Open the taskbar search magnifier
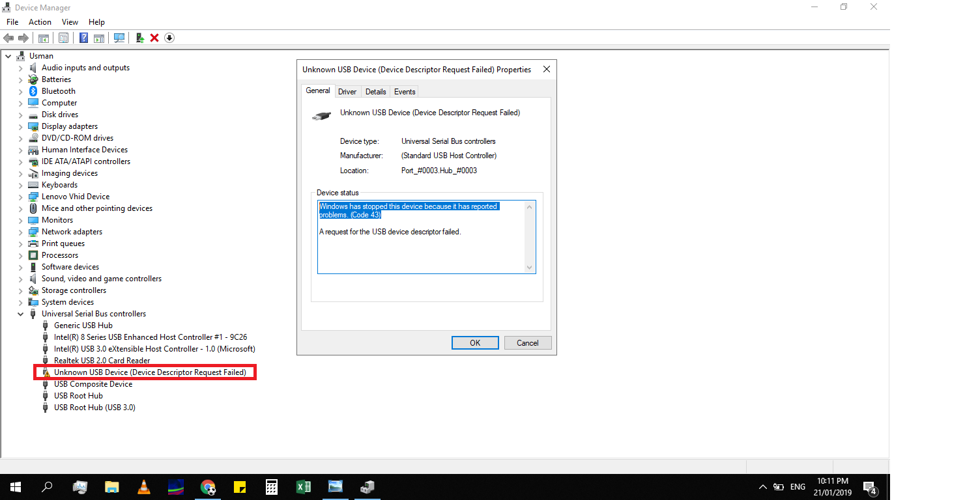This screenshot has width=980, height=500. (47, 486)
